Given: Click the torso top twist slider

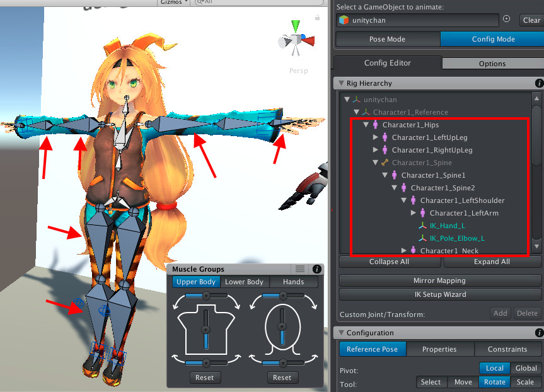Looking at the screenshot, I should click(206, 296).
